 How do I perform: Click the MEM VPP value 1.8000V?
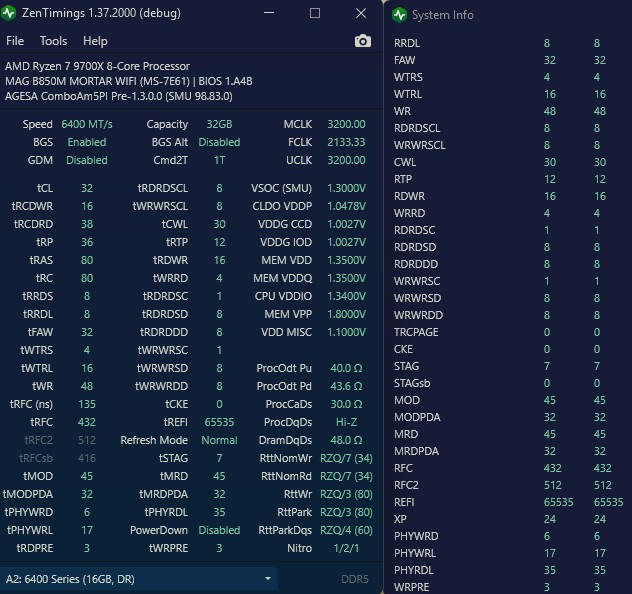(x=346, y=314)
